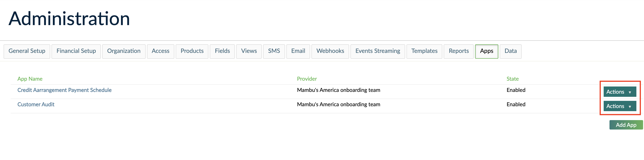Click the Add App button
The width and height of the screenshot is (644, 160).
click(626, 125)
